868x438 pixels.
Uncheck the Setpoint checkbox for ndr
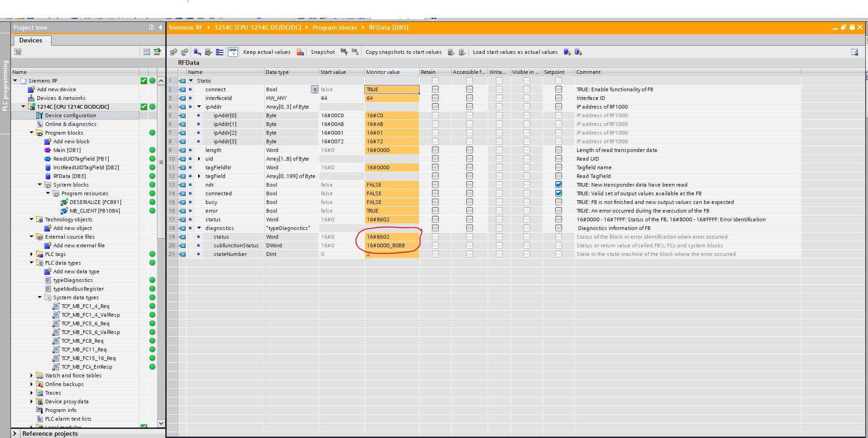tap(558, 185)
